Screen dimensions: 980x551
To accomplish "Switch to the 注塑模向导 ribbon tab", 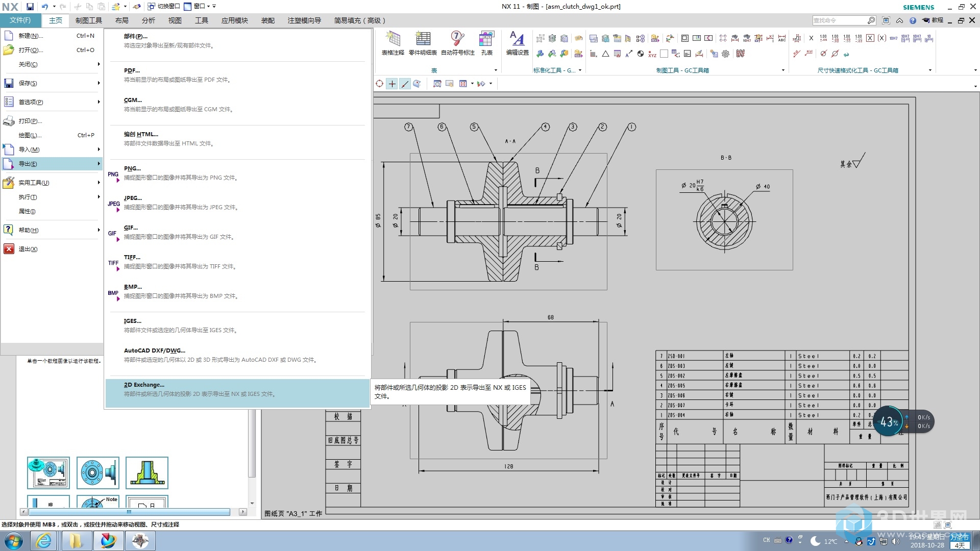I will [304, 20].
